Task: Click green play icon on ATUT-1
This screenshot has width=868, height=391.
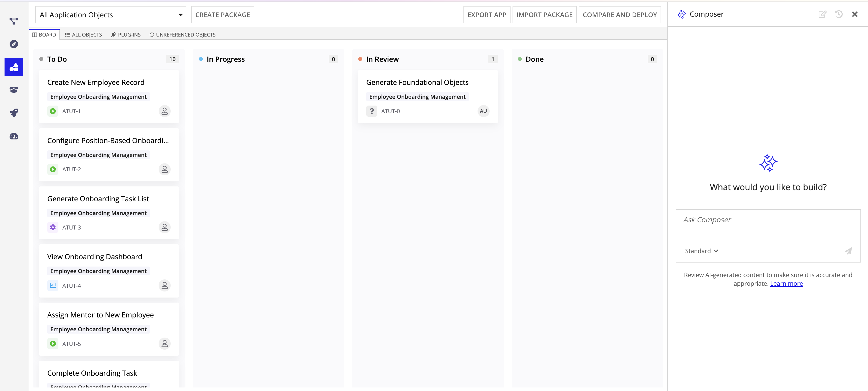Action: pos(53,111)
